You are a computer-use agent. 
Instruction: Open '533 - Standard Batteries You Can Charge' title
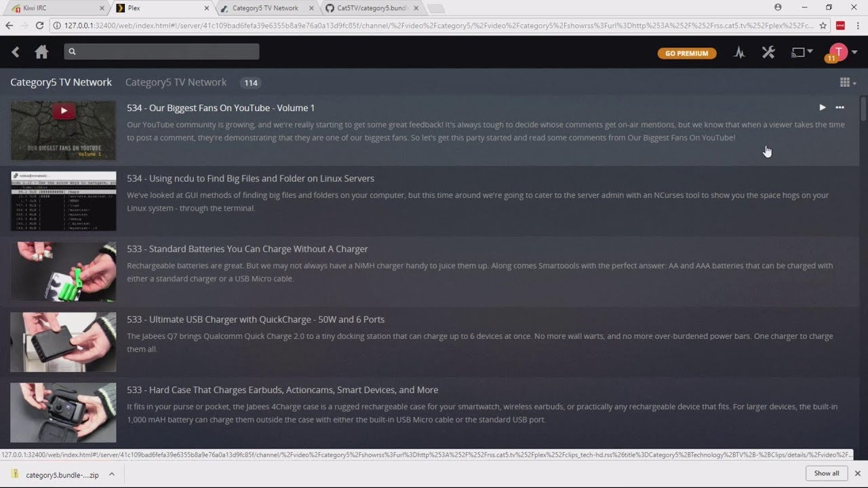(x=248, y=249)
